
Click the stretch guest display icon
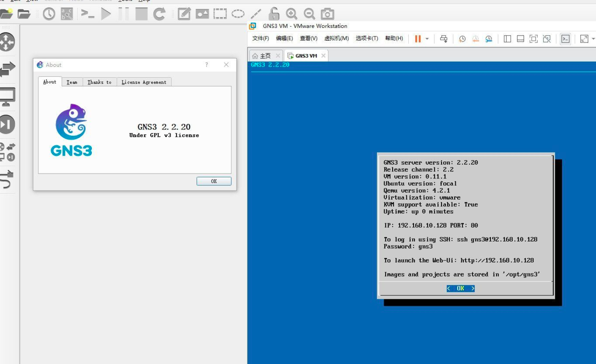(x=584, y=39)
